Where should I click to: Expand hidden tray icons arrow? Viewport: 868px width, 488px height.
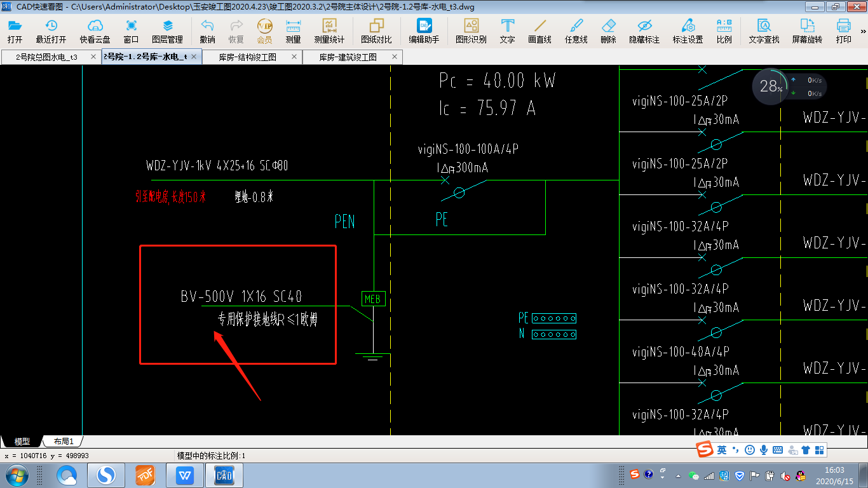click(x=678, y=475)
